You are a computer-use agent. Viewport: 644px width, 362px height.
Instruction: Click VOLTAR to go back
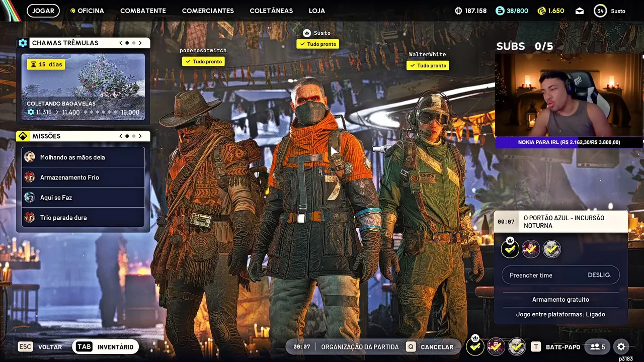point(50,347)
